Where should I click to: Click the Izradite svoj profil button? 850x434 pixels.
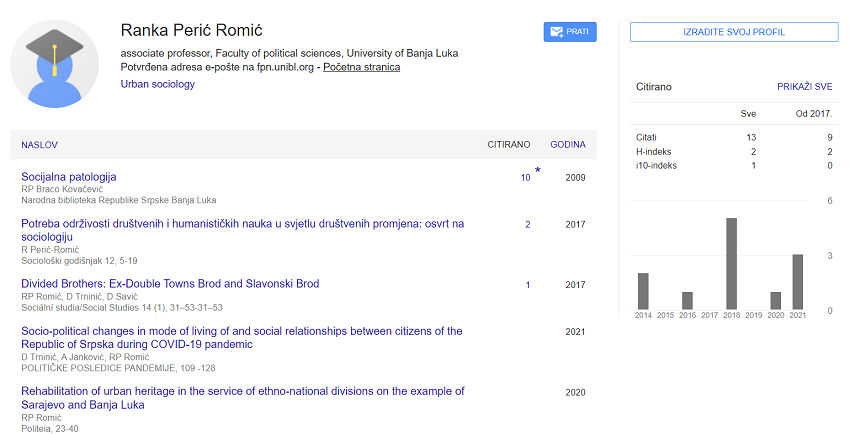pyautogui.click(x=734, y=32)
